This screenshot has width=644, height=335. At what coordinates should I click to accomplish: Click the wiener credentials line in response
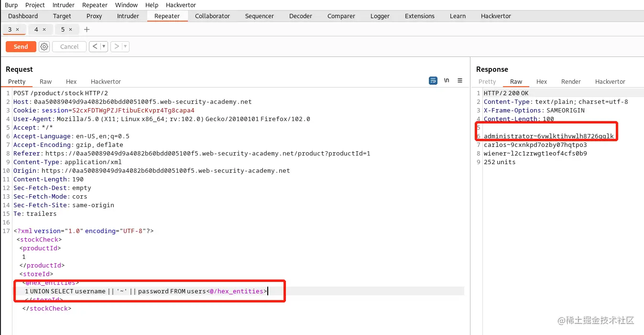(x=535, y=154)
